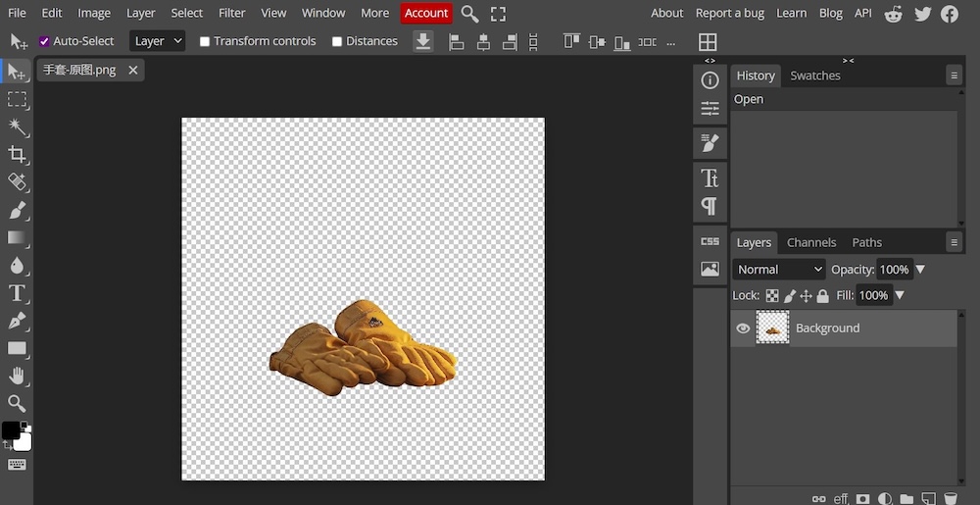Hide the Background layer with the eye icon
Viewport: 980px width, 505px height.
coord(743,328)
